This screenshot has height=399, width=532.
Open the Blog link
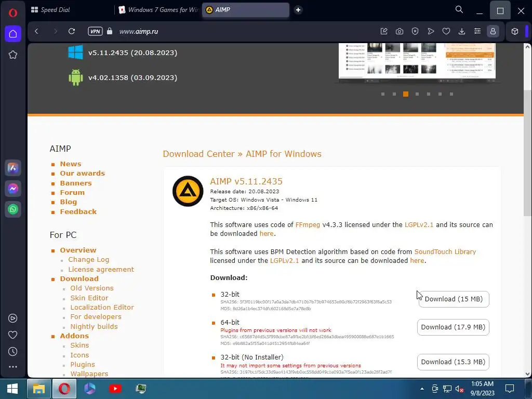tap(68, 202)
